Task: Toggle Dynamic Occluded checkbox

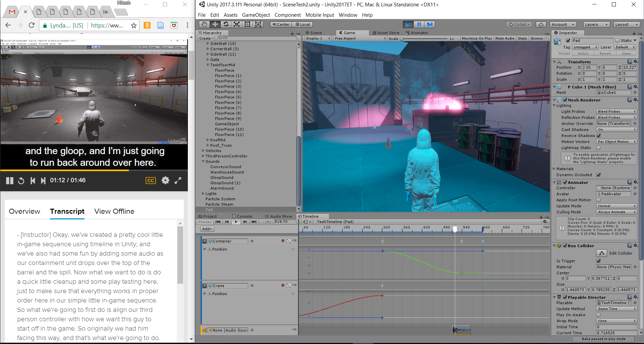Action: click(599, 175)
